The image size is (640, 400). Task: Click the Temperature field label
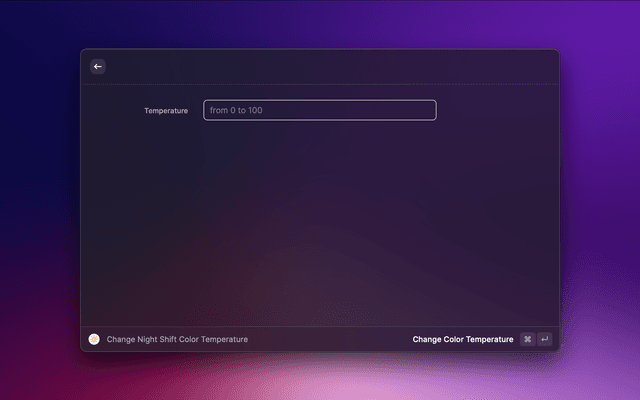[166, 110]
